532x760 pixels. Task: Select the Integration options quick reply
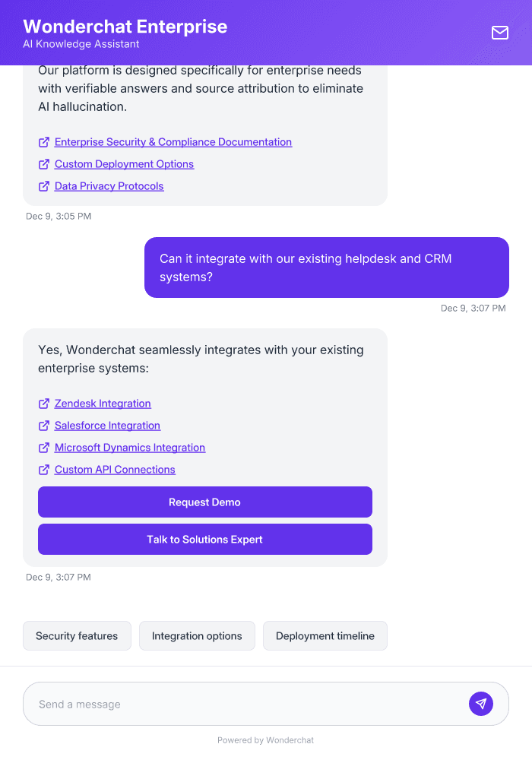(x=197, y=635)
